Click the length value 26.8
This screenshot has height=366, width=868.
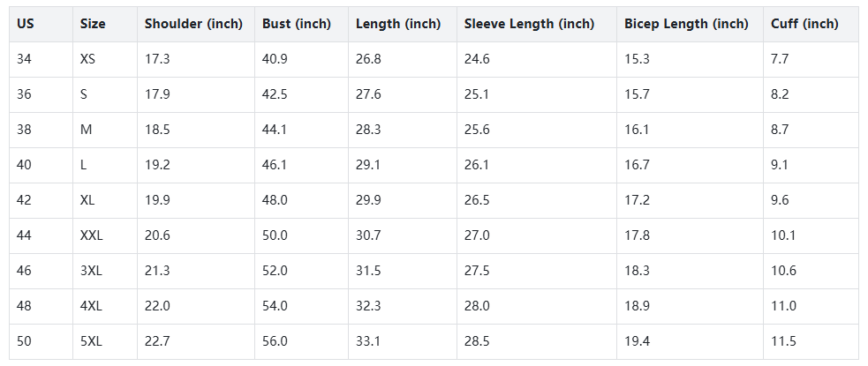point(368,59)
